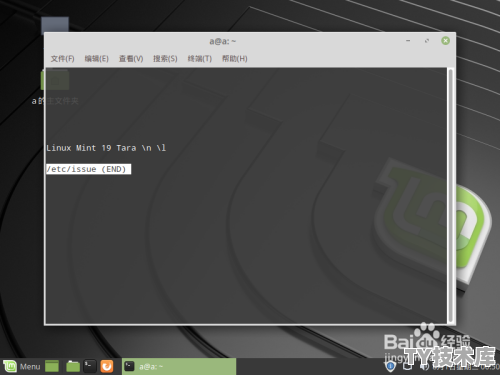Viewport: 500px width, 375px height.
Task: Open the 终端(T) menu
Action: click(200, 59)
